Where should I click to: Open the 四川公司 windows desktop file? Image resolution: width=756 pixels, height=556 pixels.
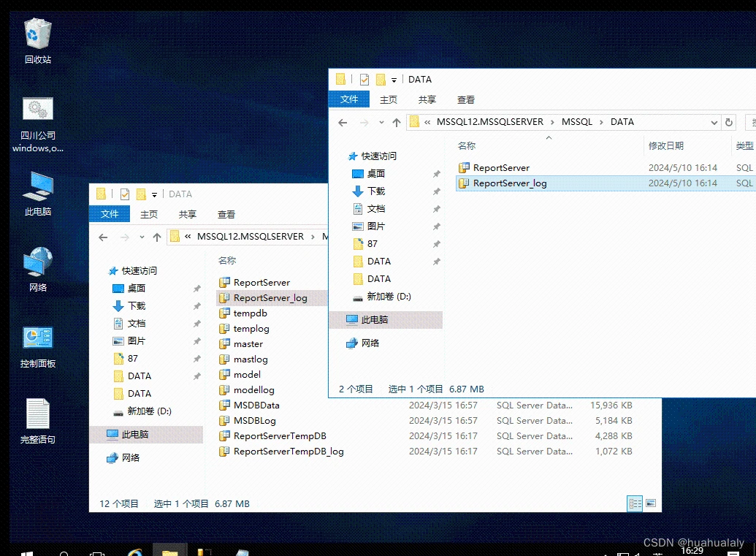[x=37, y=124]
